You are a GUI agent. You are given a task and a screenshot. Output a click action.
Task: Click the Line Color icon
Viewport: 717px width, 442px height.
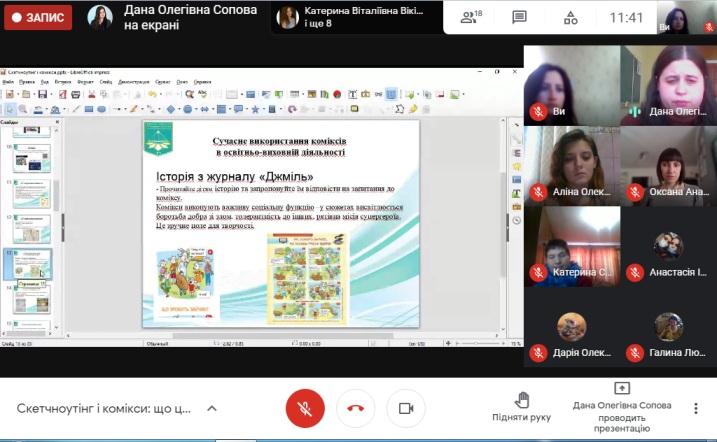point(38,109)
